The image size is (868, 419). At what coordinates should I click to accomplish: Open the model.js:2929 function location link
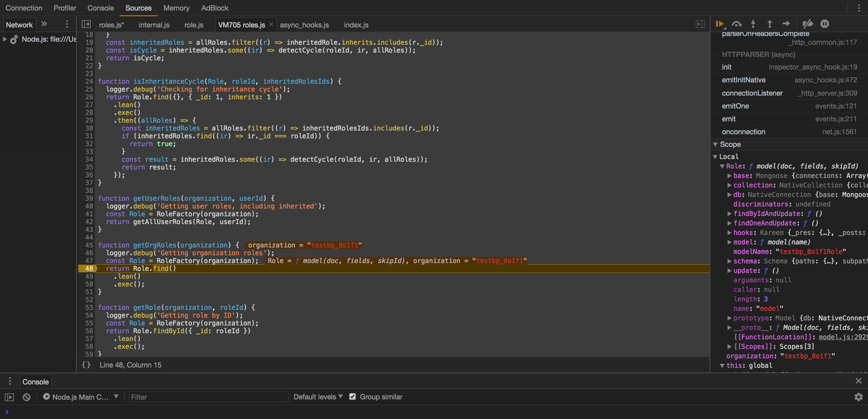tap(843, 337)
